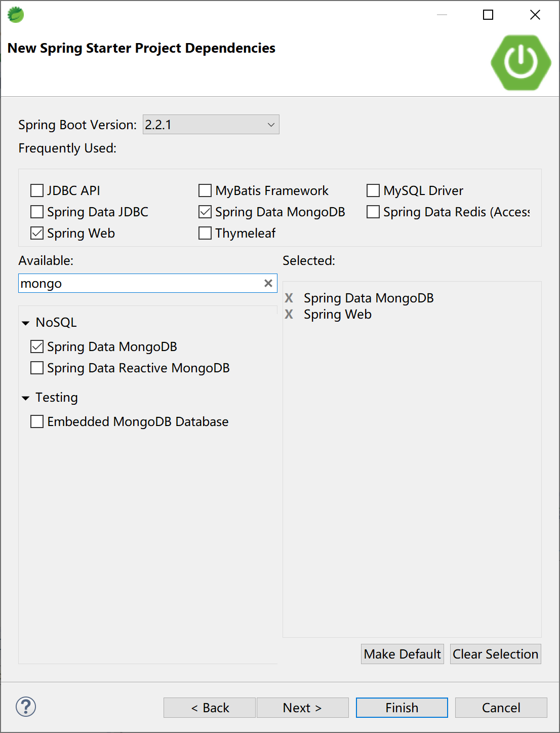Enable the Thymeleaf dependency
Screen dimensions: 560x733
pyautogui.click(x=205, y=233)
